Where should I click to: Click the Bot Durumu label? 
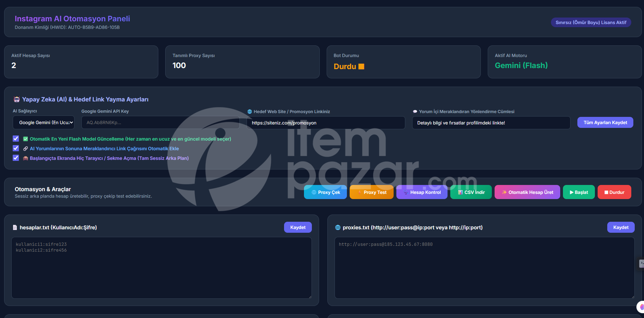pos(346,55)
